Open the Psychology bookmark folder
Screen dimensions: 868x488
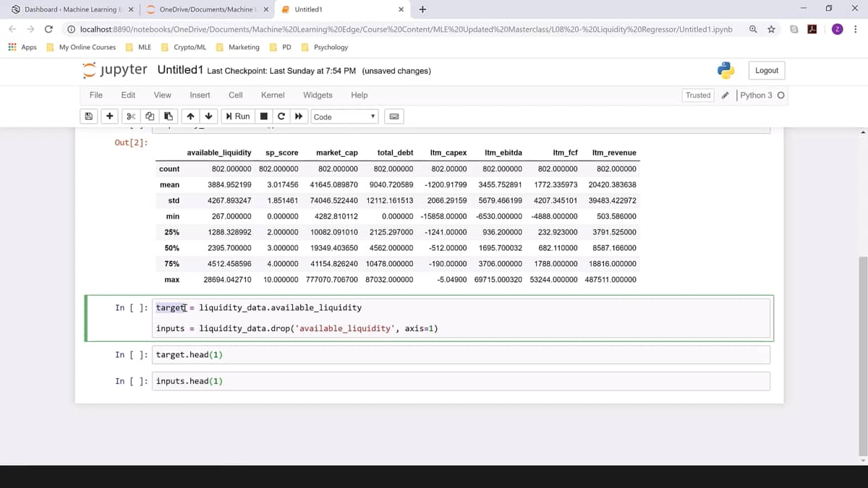[x=325, y=47]
